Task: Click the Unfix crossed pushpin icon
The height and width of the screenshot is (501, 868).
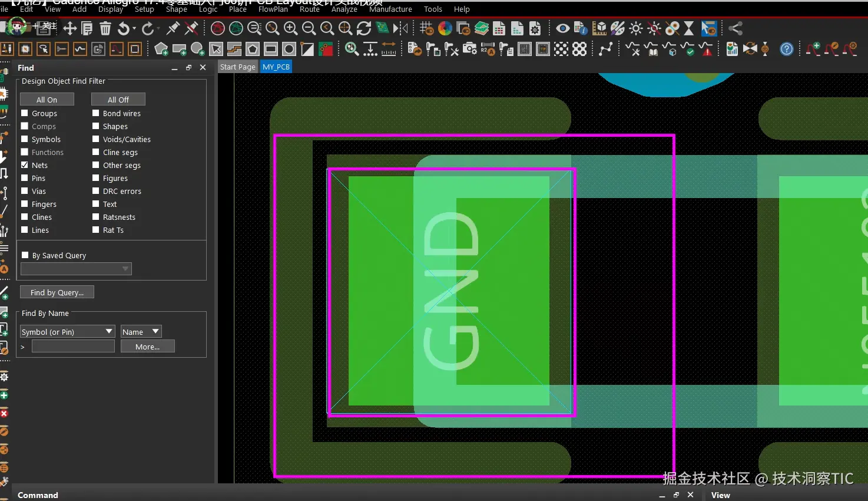Action: coord(191,28)
